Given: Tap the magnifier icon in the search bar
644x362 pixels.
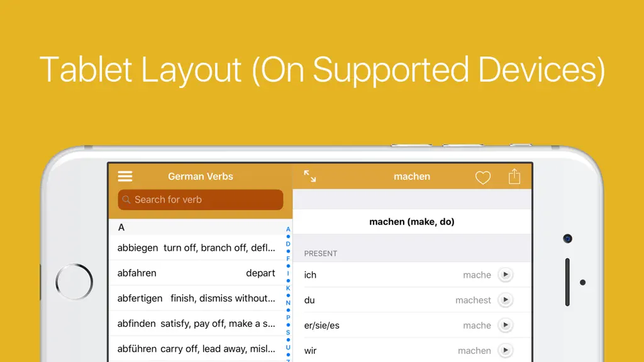Looking at the screenshot, I should [126, 199].
